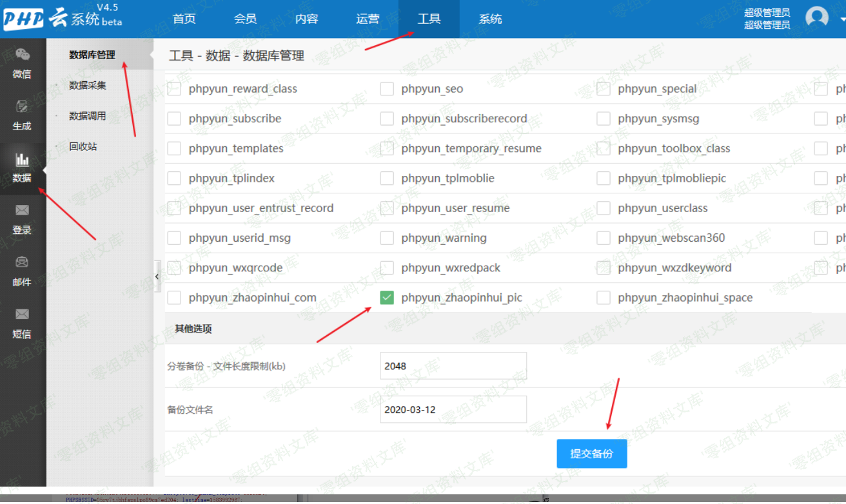Tick the phpyun_userid_msg checkbox
The width and height of the screenshot is (846, 504).
(174, 238)
